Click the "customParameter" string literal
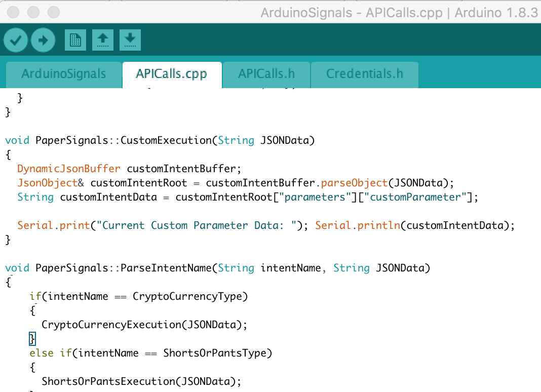Screen dimensions: 541x392 tap(415, 197)
